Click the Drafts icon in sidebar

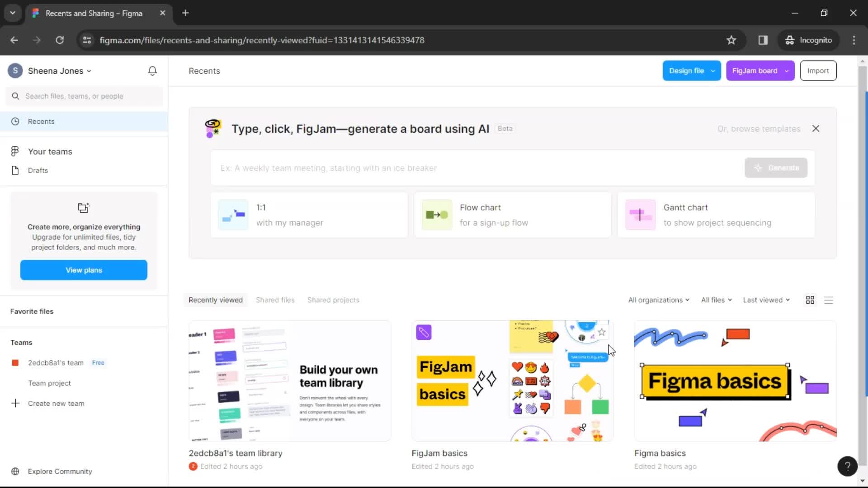(x=15, y=170)
